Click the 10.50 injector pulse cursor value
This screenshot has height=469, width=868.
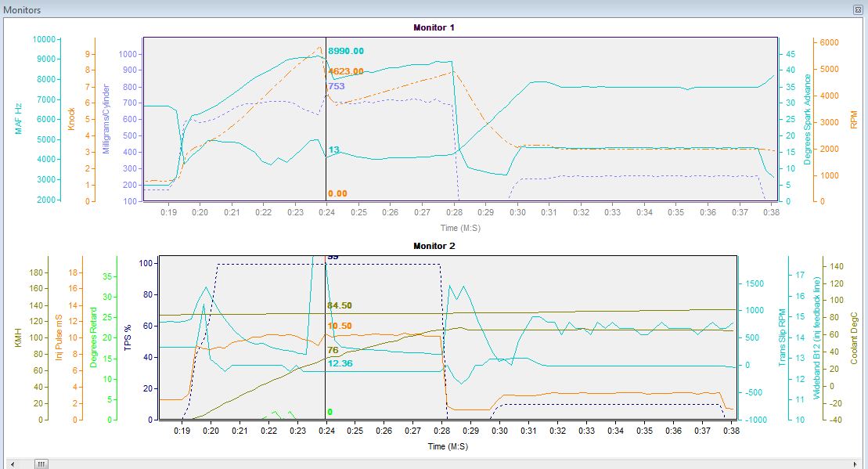[x=340, y=326]
